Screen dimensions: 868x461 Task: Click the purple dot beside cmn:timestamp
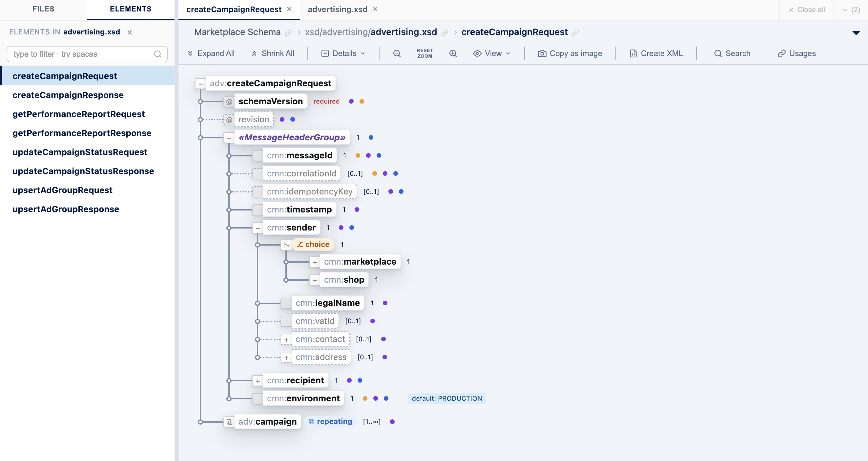point(357,210)
